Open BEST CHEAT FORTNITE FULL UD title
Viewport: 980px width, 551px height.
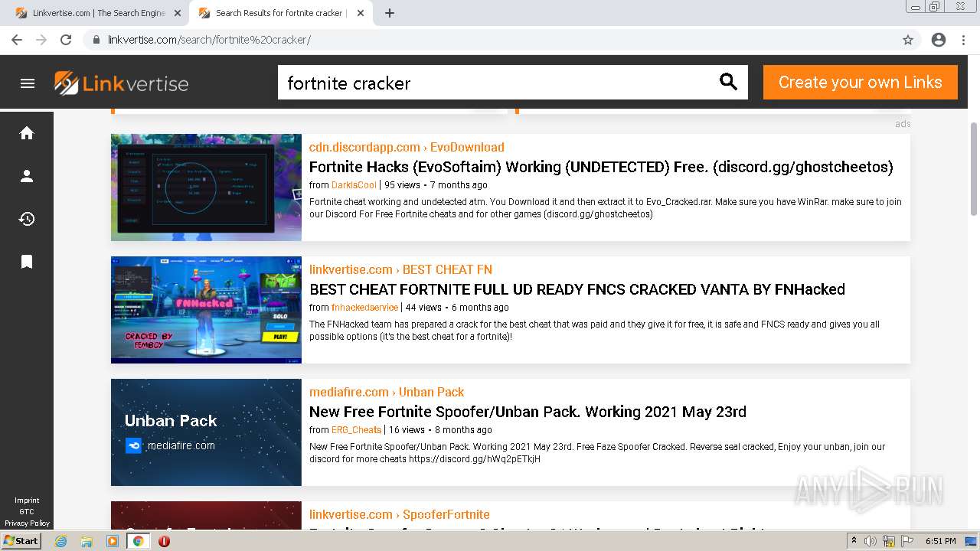(x=577, y=289)
